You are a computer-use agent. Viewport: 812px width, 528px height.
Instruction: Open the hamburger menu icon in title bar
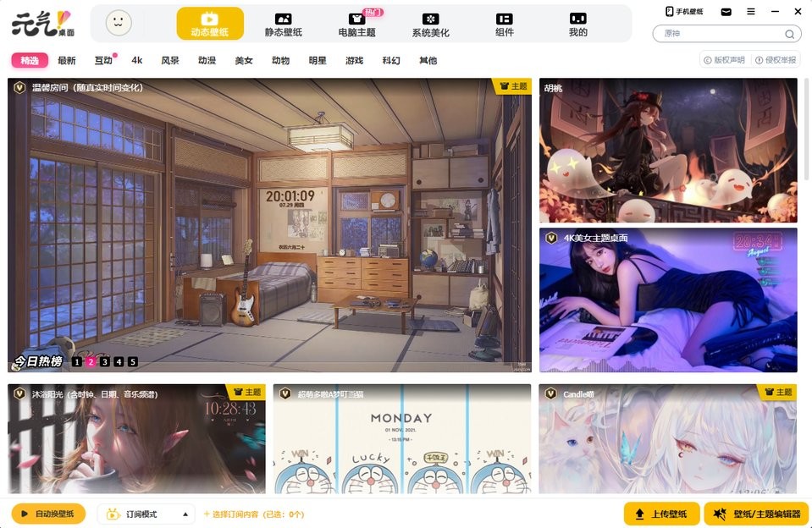pos(750,12)
